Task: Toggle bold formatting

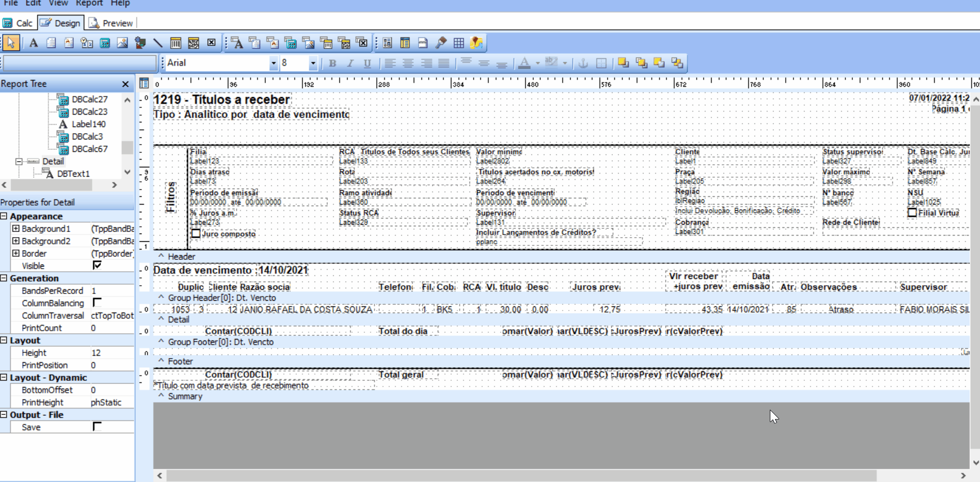Action: [333, 63]
